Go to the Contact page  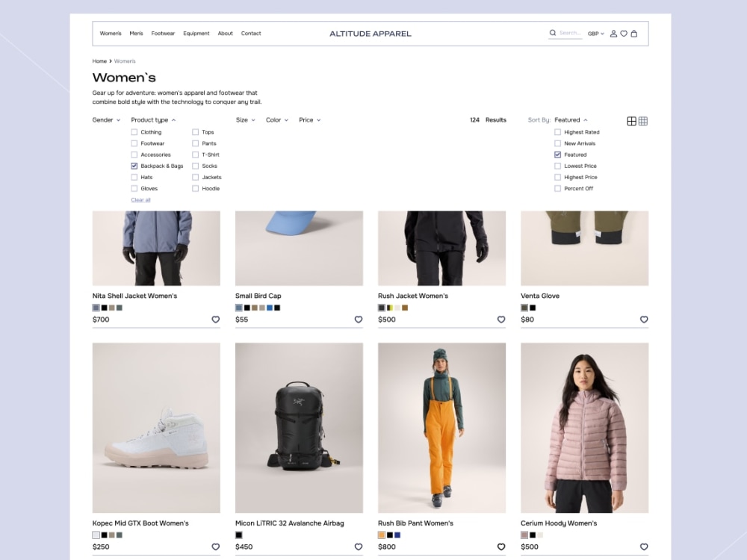[251, 34]
